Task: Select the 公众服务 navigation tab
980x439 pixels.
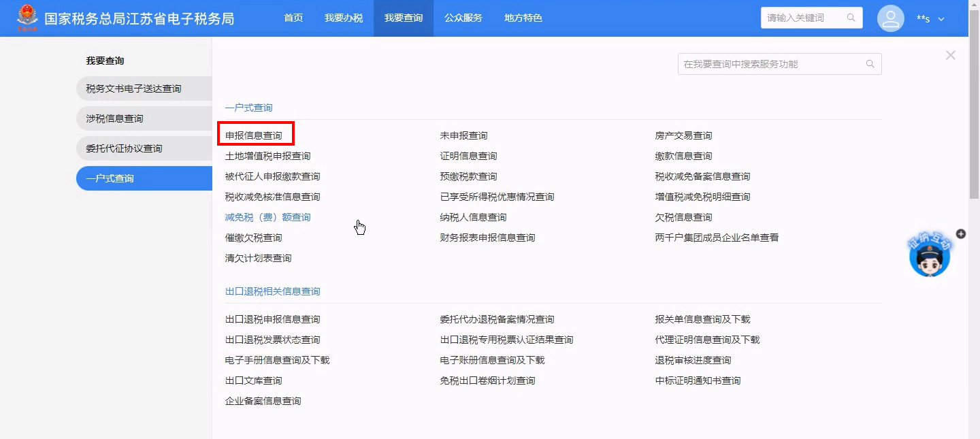Action: pos(463,18)
